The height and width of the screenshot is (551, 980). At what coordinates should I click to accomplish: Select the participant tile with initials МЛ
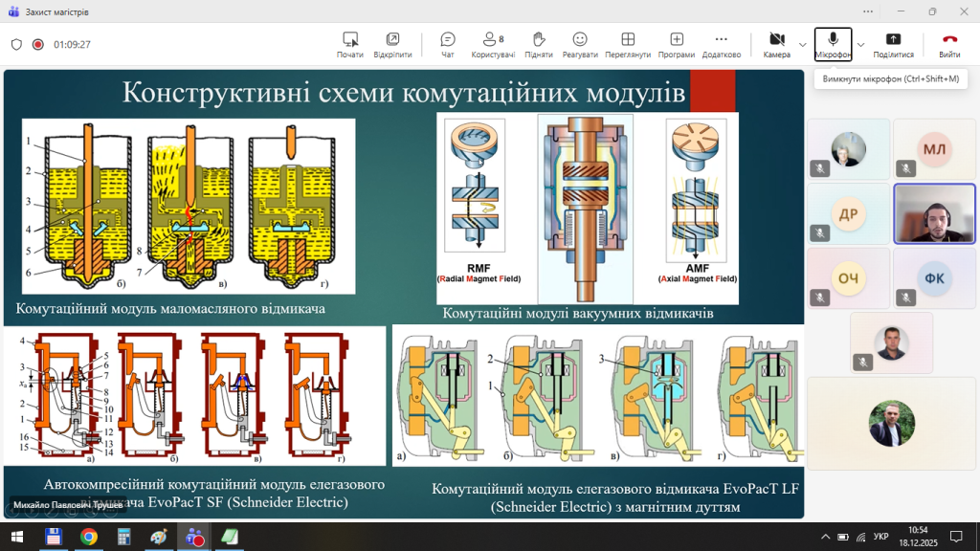coord(934,149)
